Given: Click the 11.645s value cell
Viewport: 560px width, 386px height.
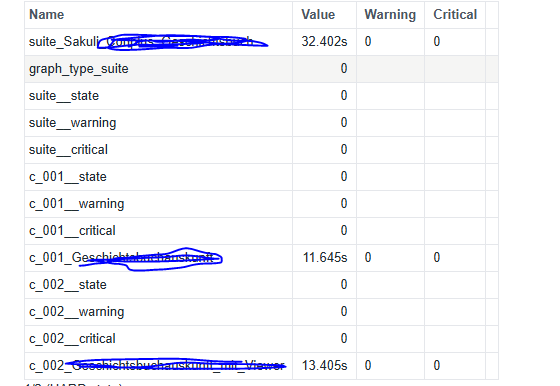Looking at the screenshot, I should (325, 258).
